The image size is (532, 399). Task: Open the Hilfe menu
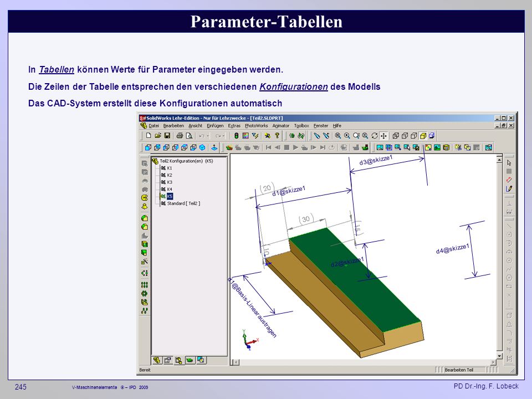pyautogui.click(x=337, y=126)
